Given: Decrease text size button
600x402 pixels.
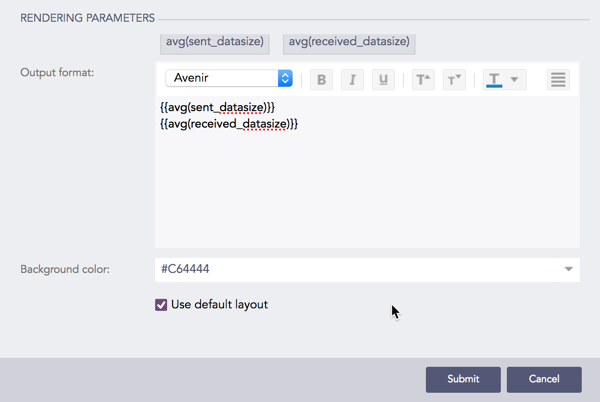Looking at the screenshot, I should (x=454, y=80).
